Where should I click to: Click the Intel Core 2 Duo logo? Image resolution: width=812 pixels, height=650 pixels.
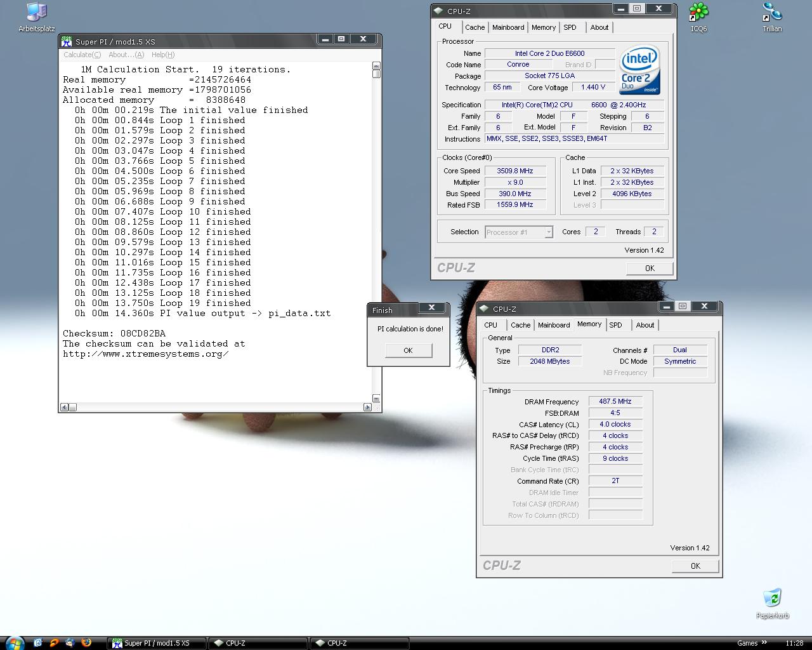tap(639, 70)
